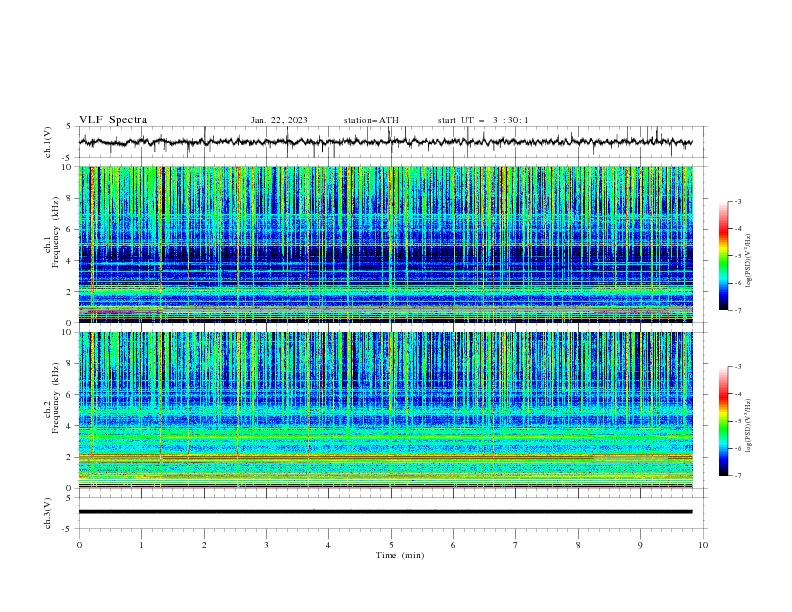Click the "station=ATH" header label
The image size is (792, 612).
pos(371,120)
